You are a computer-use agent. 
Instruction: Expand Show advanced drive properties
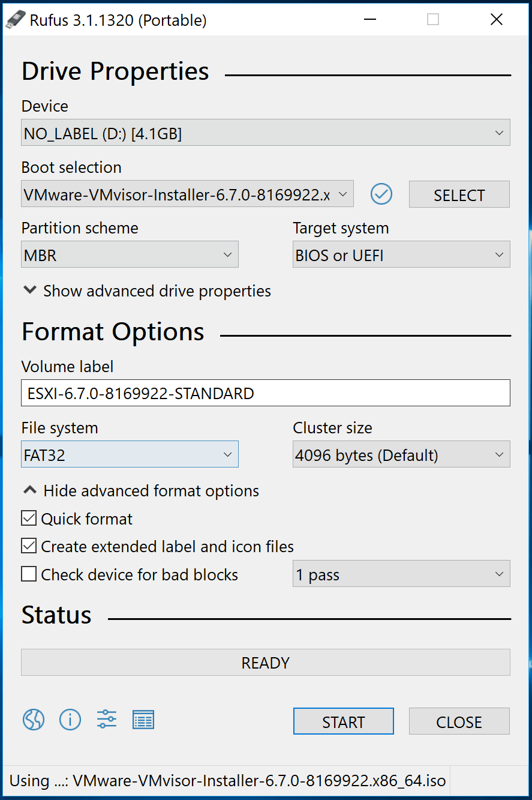coord(147,291)
